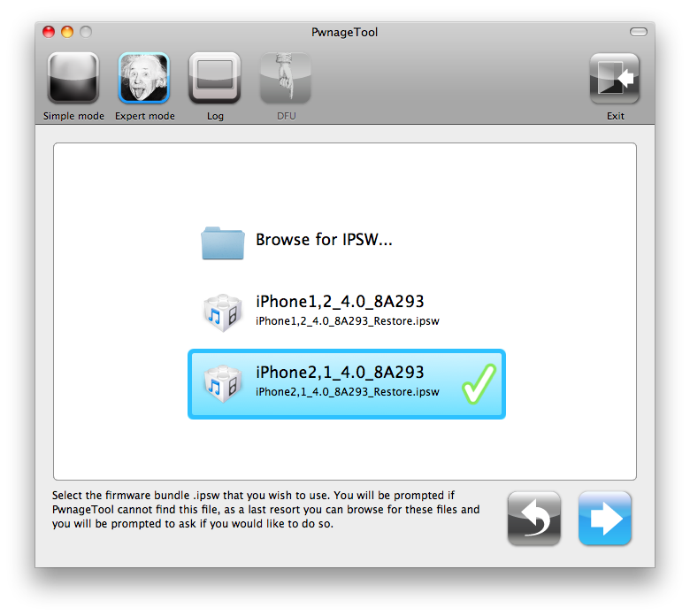
Task: Go back with the curved arrow button
Action: (533, 519)
